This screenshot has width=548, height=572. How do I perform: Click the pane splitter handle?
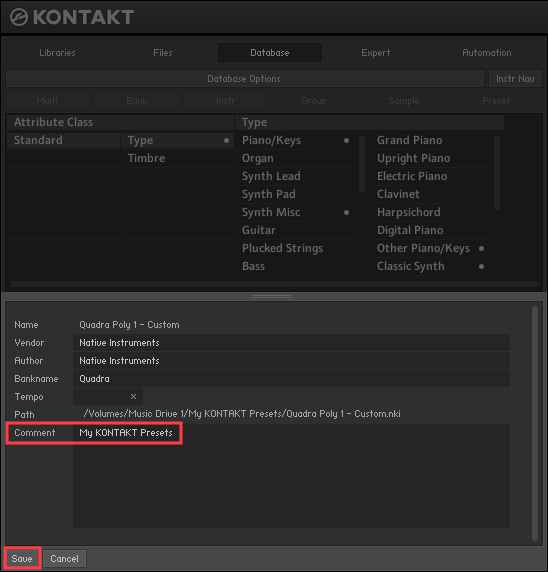[271, 296]
